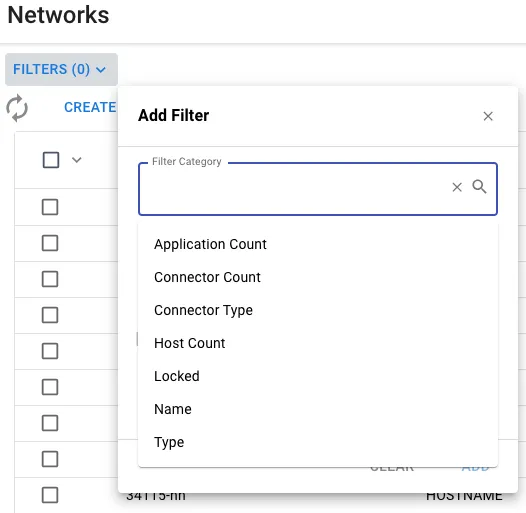Tick the eighth row checkbox

(50, 459)
